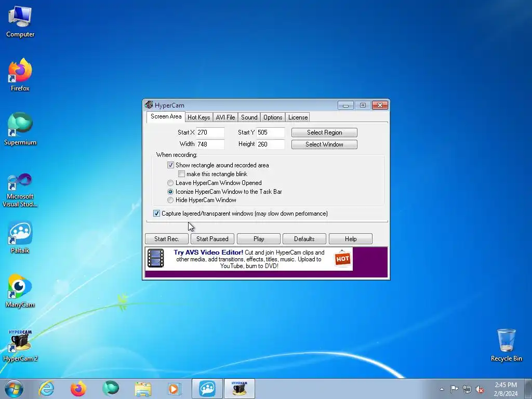Open the clock showing 2:45 PM
532x399 pixels.
point(506,389)
